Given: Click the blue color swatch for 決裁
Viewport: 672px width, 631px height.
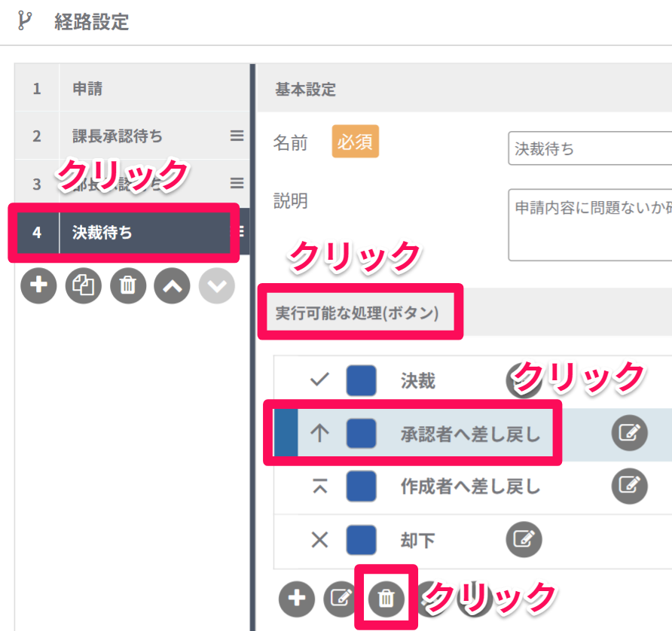Looking at the screenshot, I should click(x=362, y=380).
